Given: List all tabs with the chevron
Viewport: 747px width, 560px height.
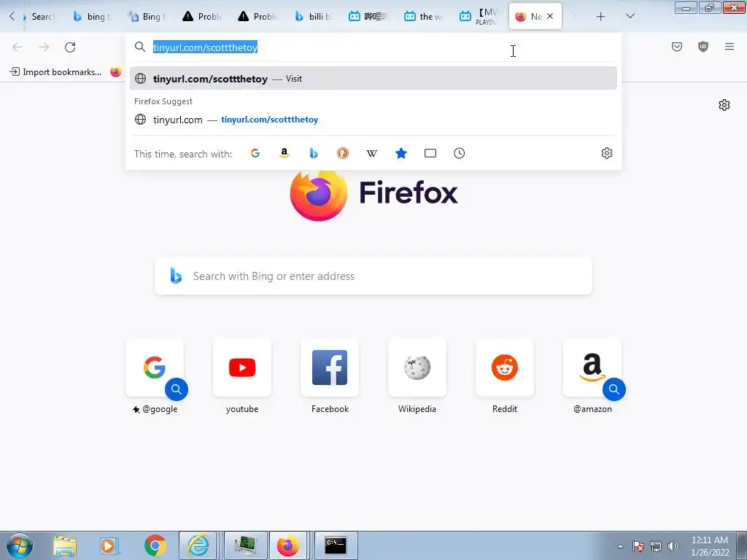Looking at the screenshot, I should [x=630, y=16].
